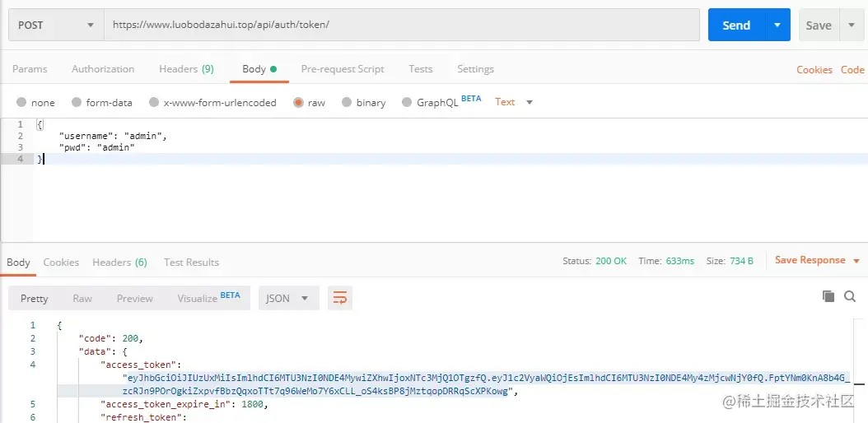Copy response body with the copy icon
This screenshot has width=868, height=423.
[x=828, y=296]
